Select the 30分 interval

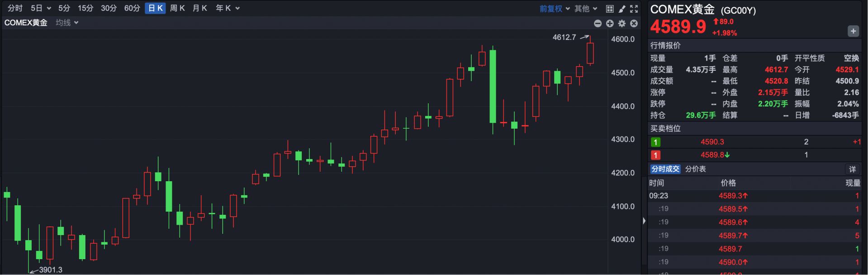click(109, 9)
